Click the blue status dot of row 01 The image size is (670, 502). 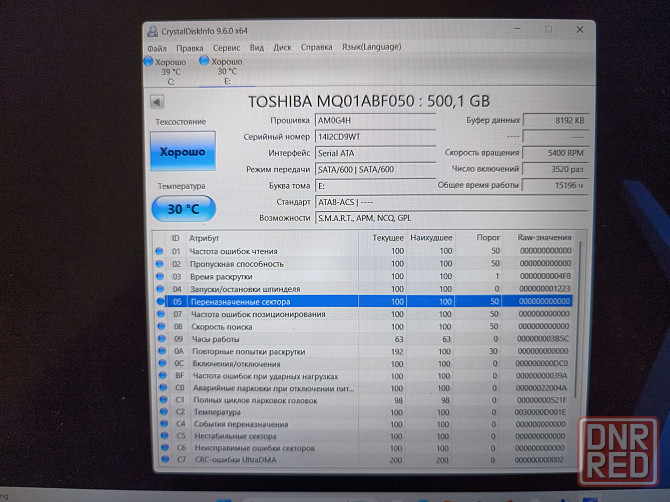[x=159, y=251]
